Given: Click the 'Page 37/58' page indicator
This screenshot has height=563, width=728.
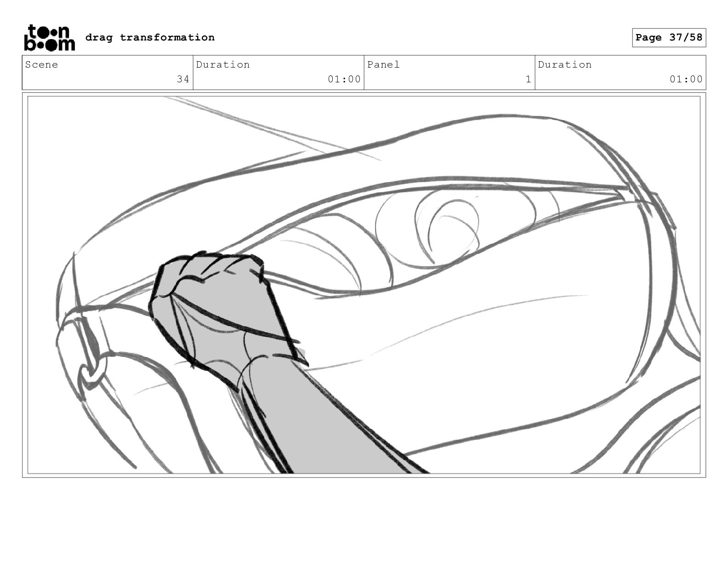Looking at the screenshot, I should pos(669,38).
